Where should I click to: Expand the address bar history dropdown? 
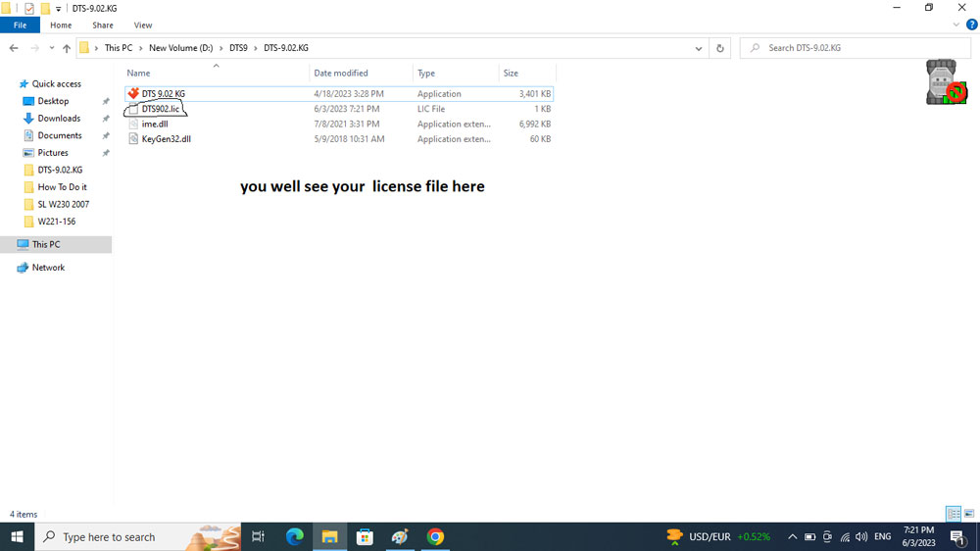(698, 48)
